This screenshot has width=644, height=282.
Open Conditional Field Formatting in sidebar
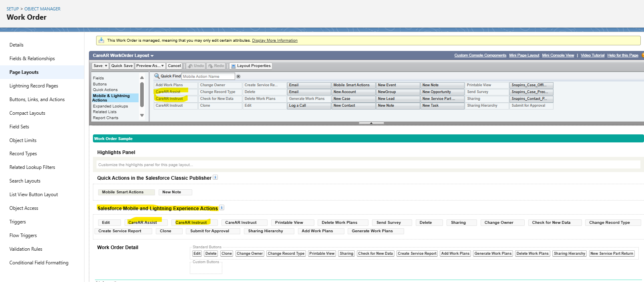pos(39,263)
